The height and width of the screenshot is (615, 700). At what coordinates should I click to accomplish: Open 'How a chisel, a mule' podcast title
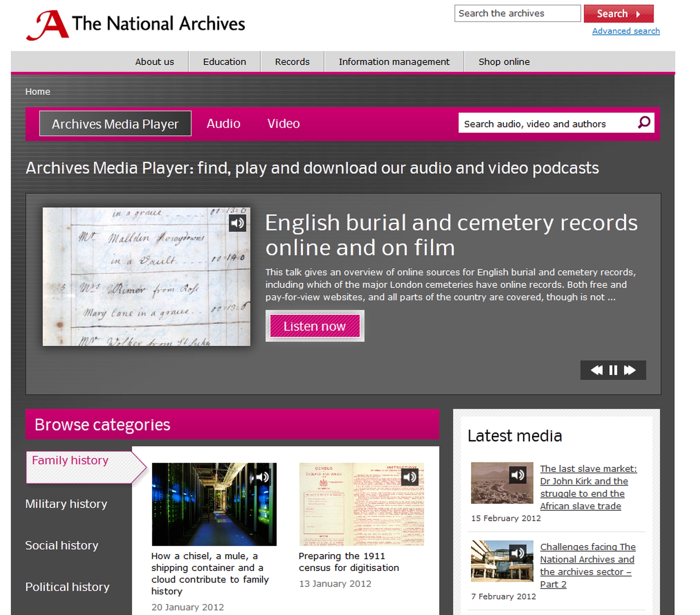[210, 573]
